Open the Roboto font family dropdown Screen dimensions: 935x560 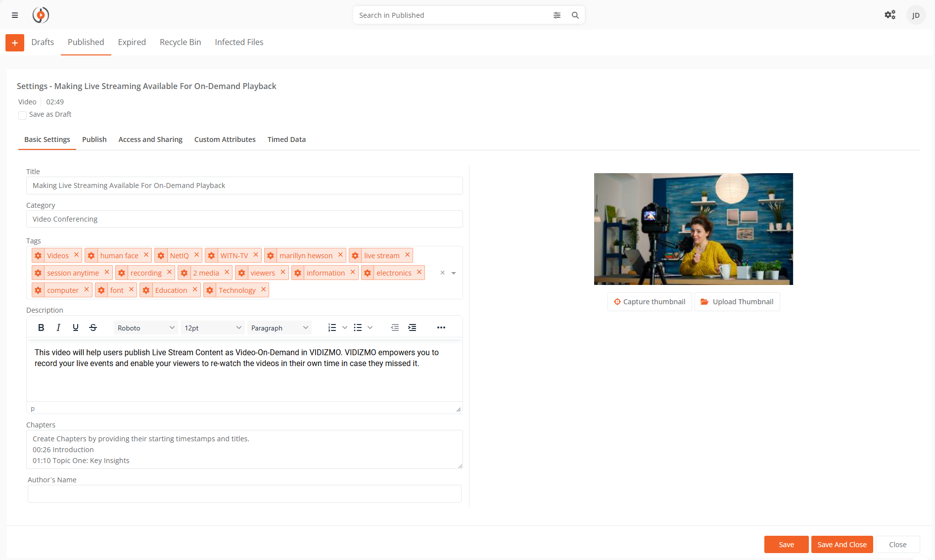click(145, 328)
